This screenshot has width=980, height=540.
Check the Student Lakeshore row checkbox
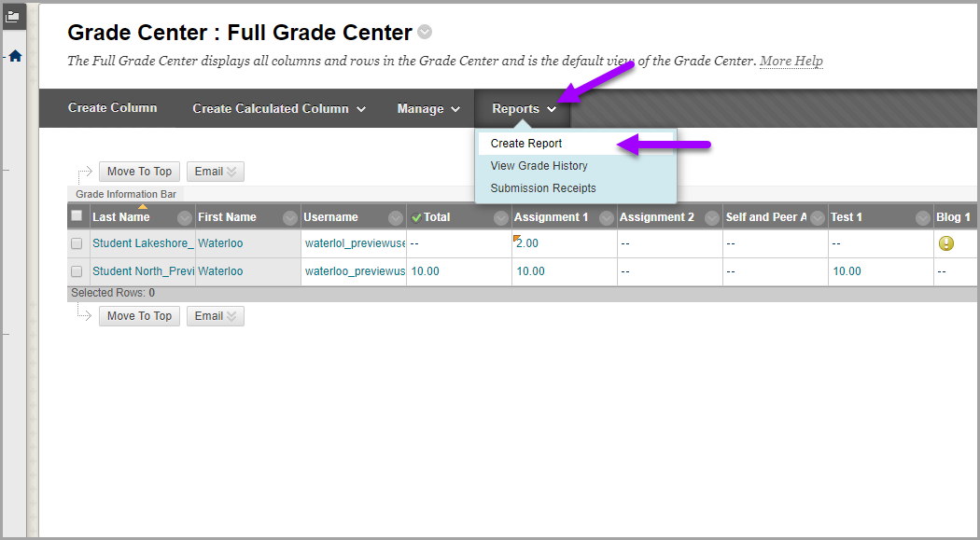click(77, 243)
